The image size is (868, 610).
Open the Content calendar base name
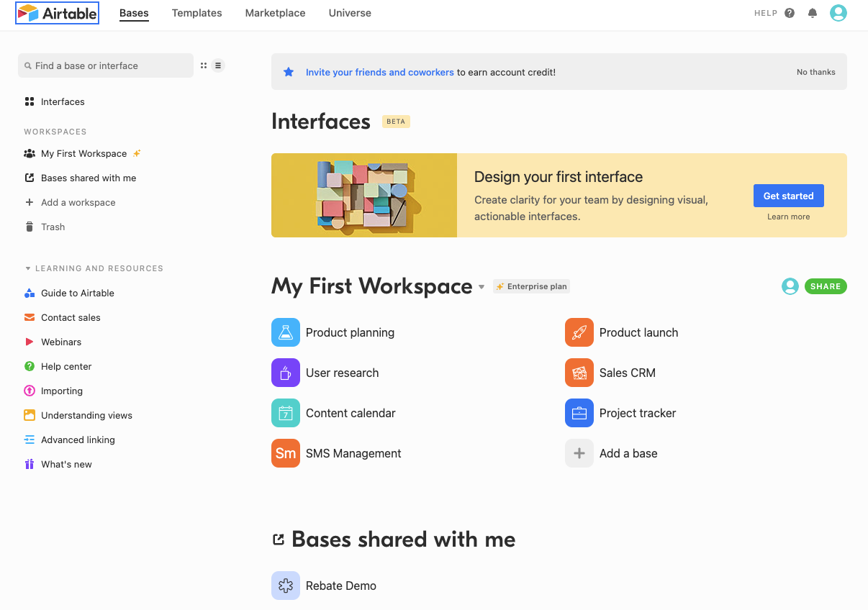351,413
